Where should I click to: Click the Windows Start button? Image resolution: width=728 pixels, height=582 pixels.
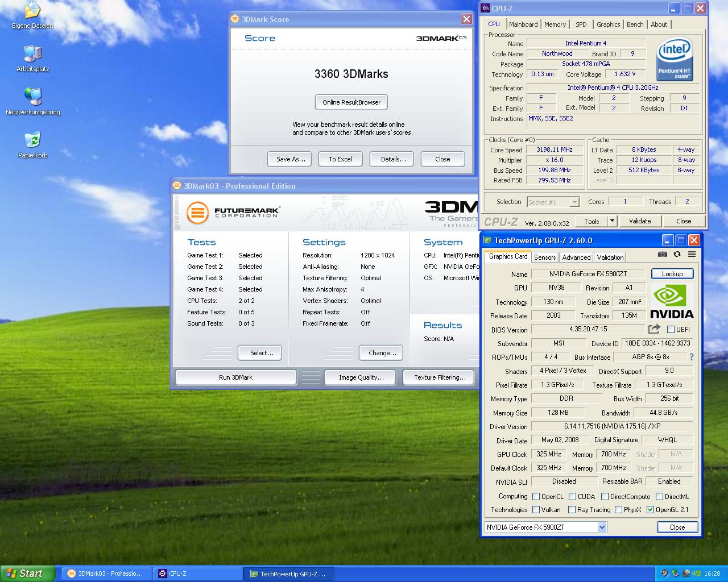pos(27,573)
